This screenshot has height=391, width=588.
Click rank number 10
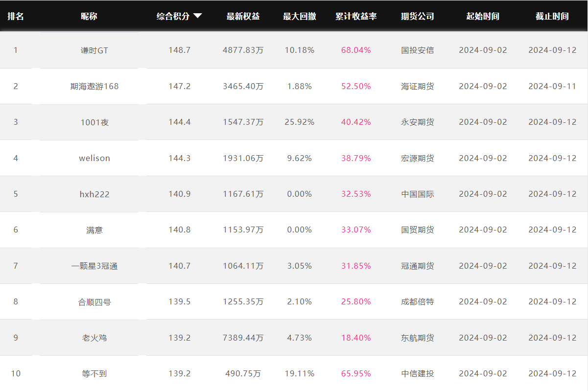(16, 373)
